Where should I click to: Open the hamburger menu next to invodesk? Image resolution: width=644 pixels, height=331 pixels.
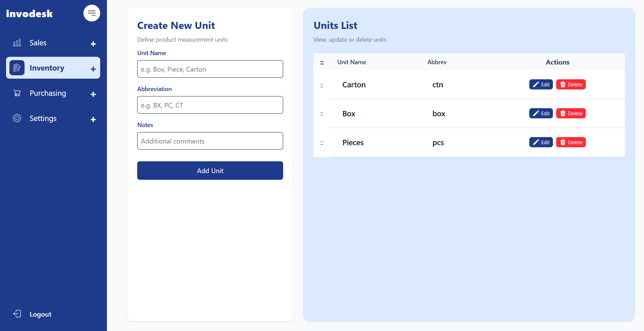coord(91,13)
